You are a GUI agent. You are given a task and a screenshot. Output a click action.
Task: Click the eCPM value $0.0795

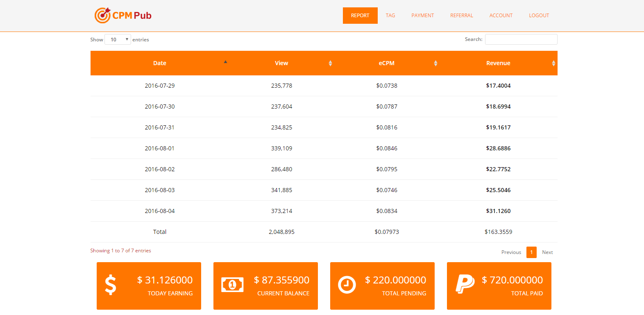click(387, 169)
